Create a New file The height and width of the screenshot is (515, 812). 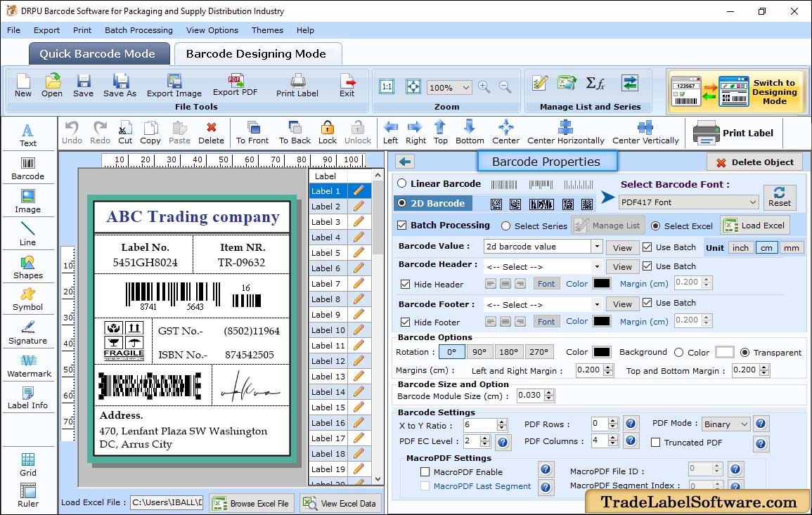point(23,86)
